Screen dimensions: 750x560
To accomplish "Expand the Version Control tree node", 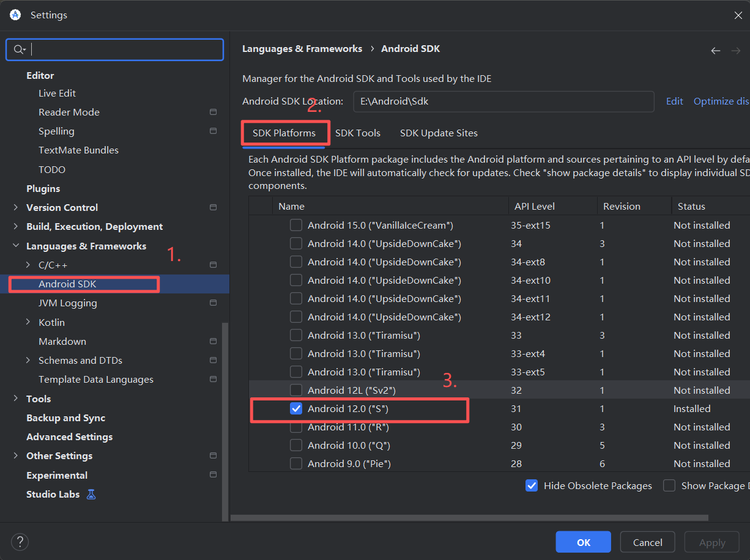I will pyautogui.click(x=15, y=208).
